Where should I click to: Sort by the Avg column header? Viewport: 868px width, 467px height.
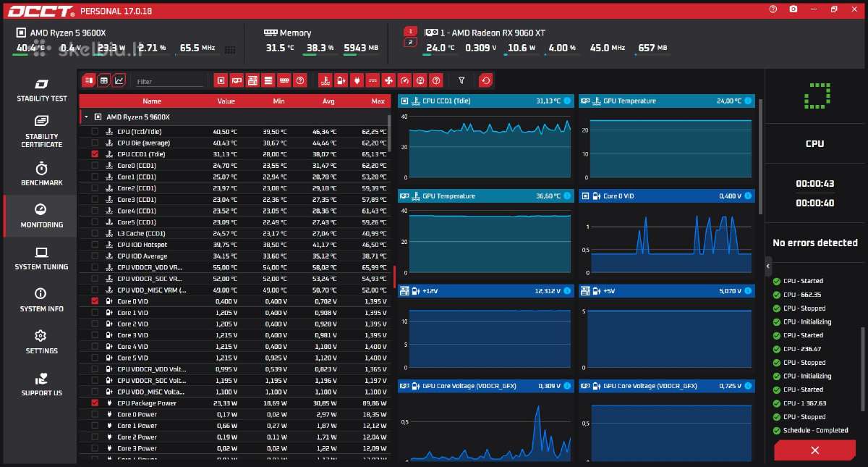328,101
